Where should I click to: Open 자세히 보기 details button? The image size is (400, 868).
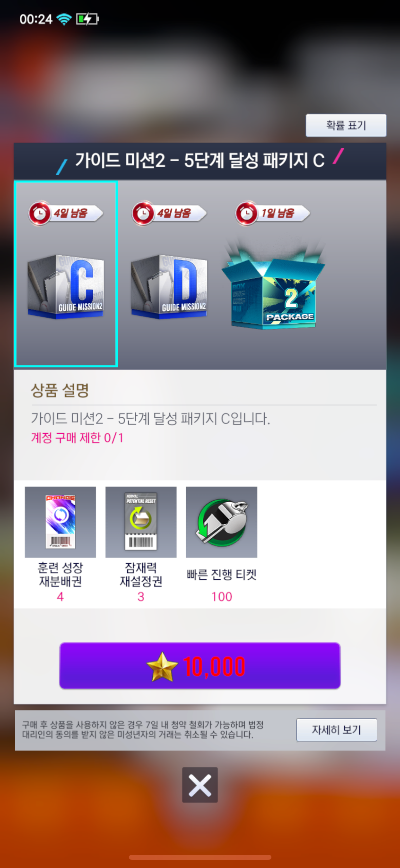pyautogui.click(x=337, y=729)
